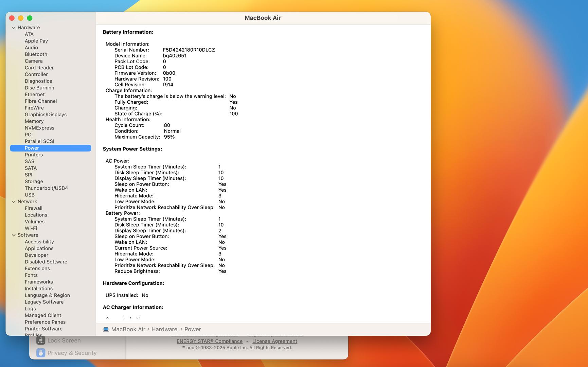The image size is (588, 367).
Task: Select Language & Region entry
Action: (47, 295)
